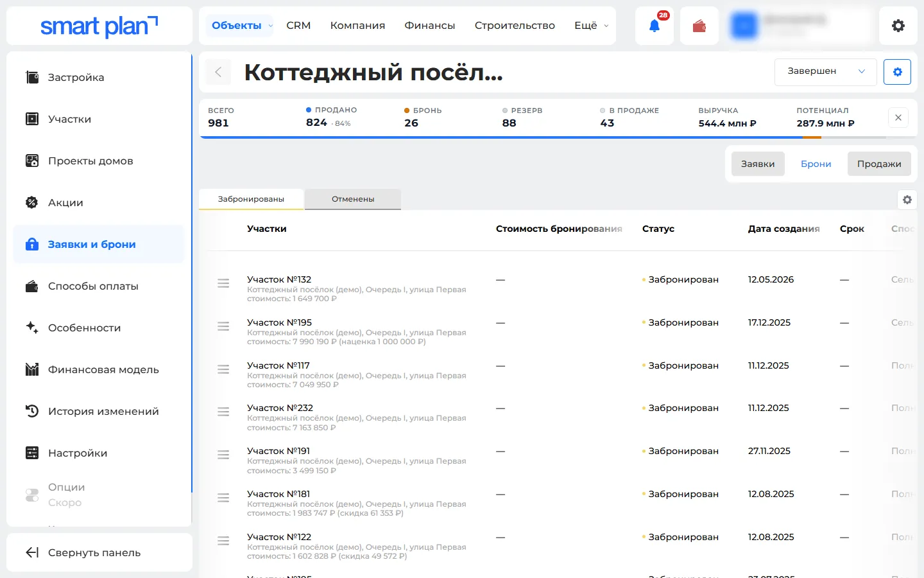
Task: Open the notifications bell icon
Action: [654, 26]
